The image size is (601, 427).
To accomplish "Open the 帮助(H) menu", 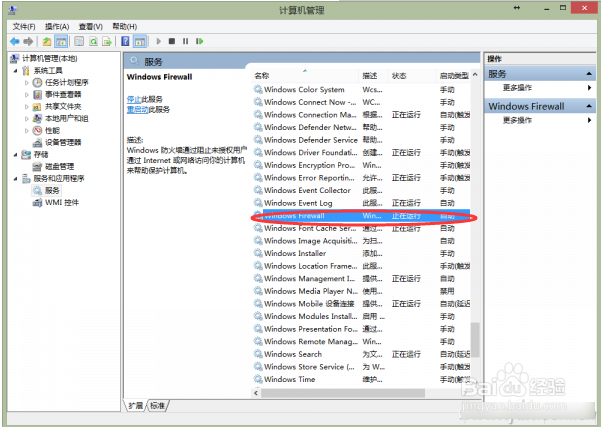I will [125, 26].
